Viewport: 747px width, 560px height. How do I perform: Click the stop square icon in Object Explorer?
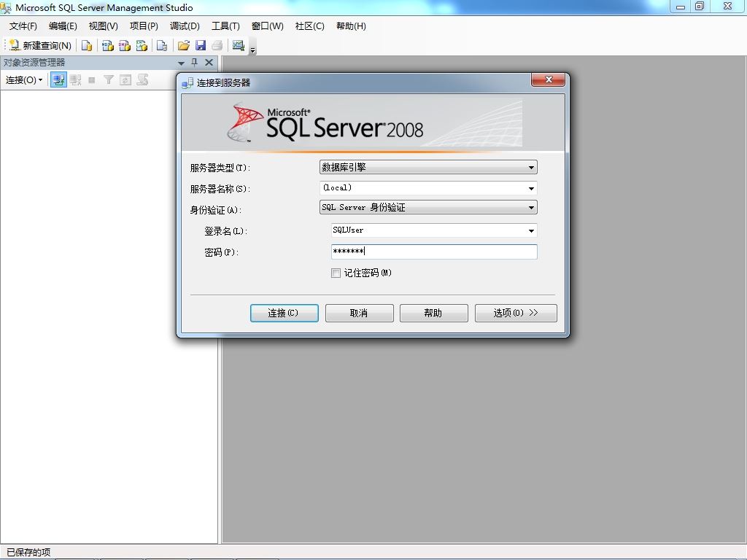(92, 80)
